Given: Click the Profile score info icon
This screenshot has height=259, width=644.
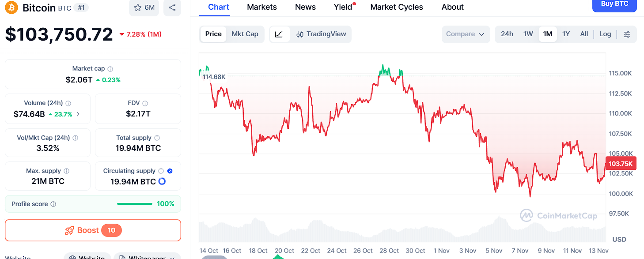Looking at the screenshot, I should pos(53,204).
